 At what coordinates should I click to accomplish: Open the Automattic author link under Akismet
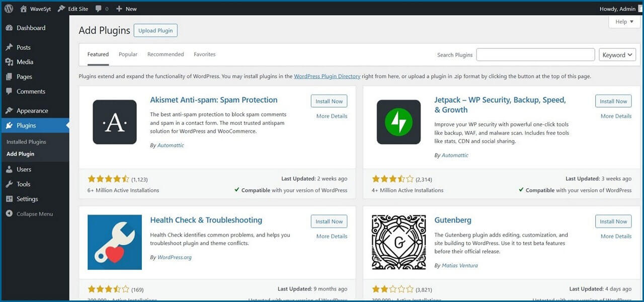[171, 145]
